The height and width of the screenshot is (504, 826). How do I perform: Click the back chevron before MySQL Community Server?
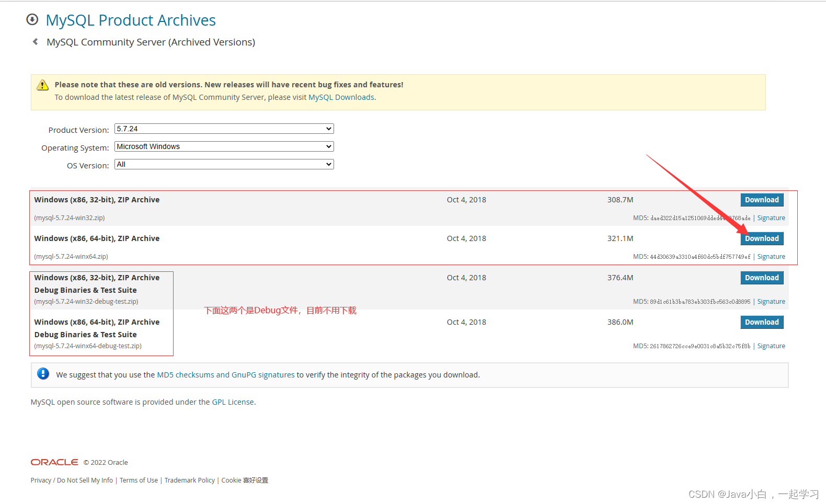click(x=35, y=42)
